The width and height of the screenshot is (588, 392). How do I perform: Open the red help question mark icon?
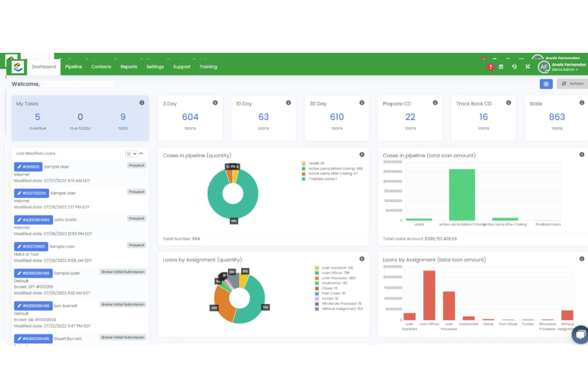490,67
